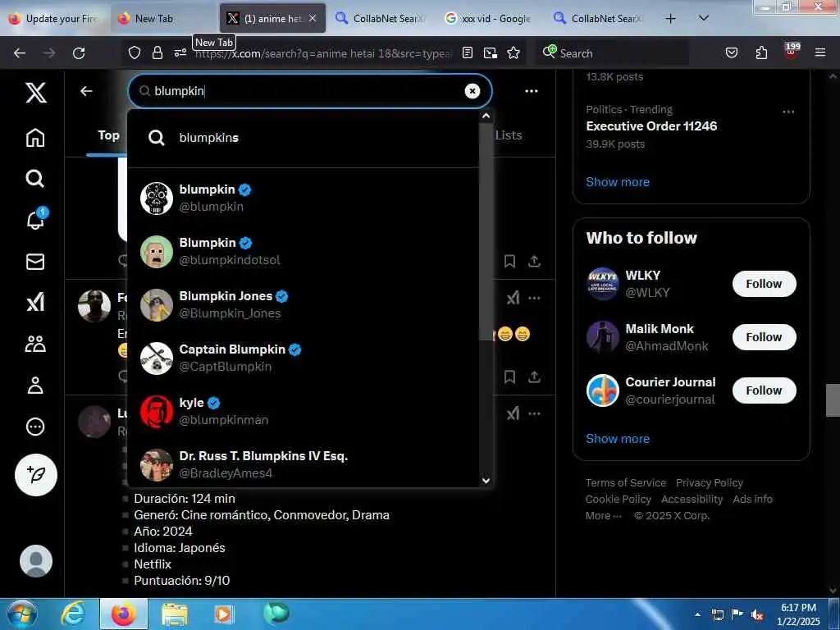Switch to 'Update your Firefox' tab
The width and height of the screenshot is (840, 630).
pos(55,18)
